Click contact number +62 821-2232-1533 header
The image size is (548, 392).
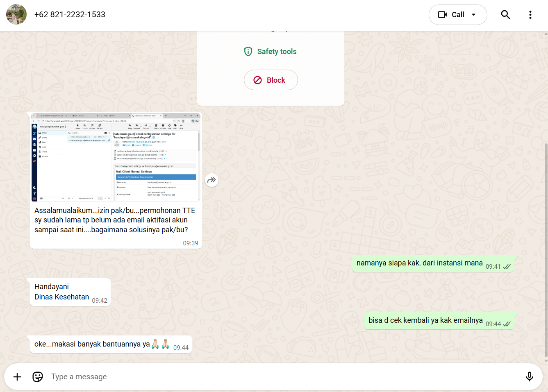pyautogui.click(x=70, y=15)
